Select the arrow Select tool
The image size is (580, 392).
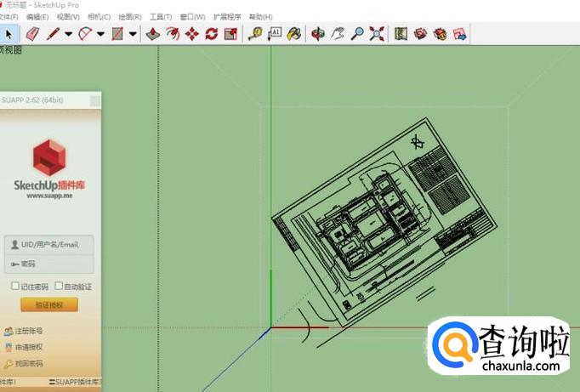9,34
